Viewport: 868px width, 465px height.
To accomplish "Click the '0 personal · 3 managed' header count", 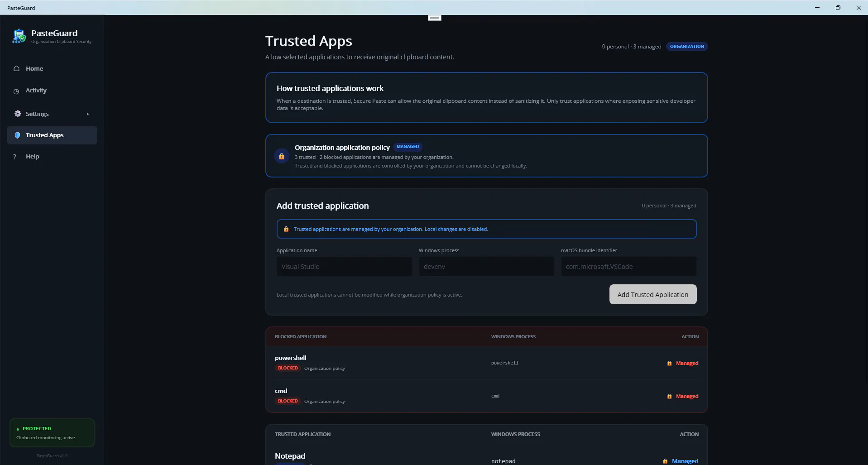I will pyautogui.click(x=632, y=47).
